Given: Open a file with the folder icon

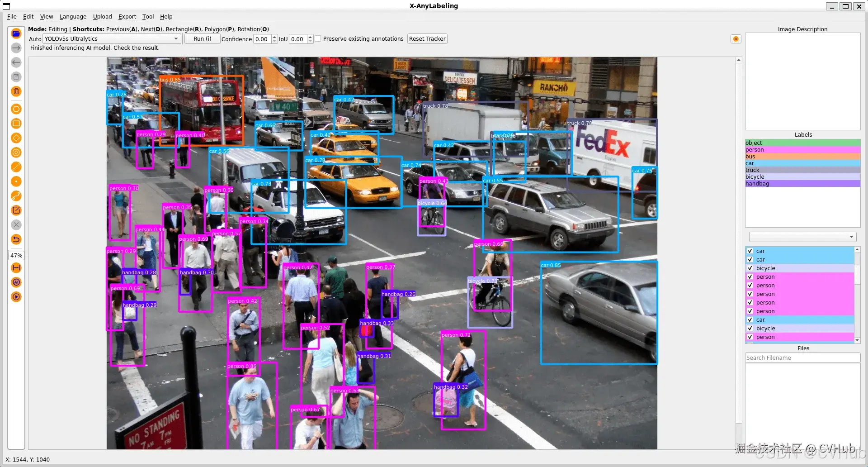Looking at the screenshot, I should point(16,33).
